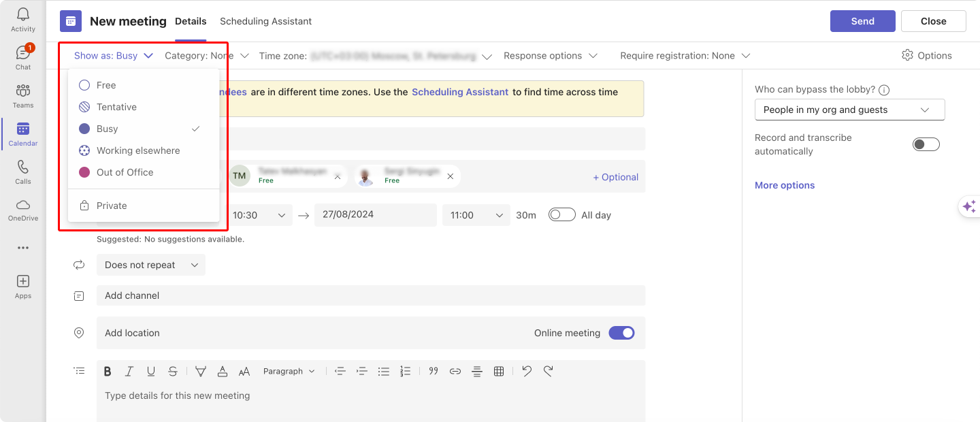This screenshot has width=980, height=422.
Task: Choose Out of Office status
Action: [x=144, y=172]
